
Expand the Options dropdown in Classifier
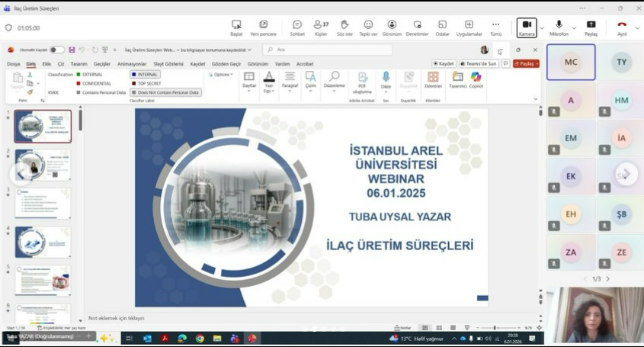click(x=221, y=75)
